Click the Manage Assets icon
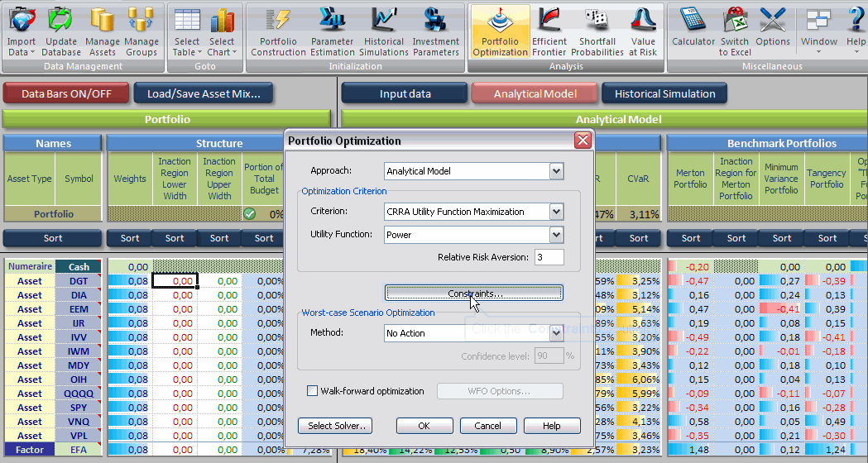Viewport: 868px width, 463px height. (103, 20)
